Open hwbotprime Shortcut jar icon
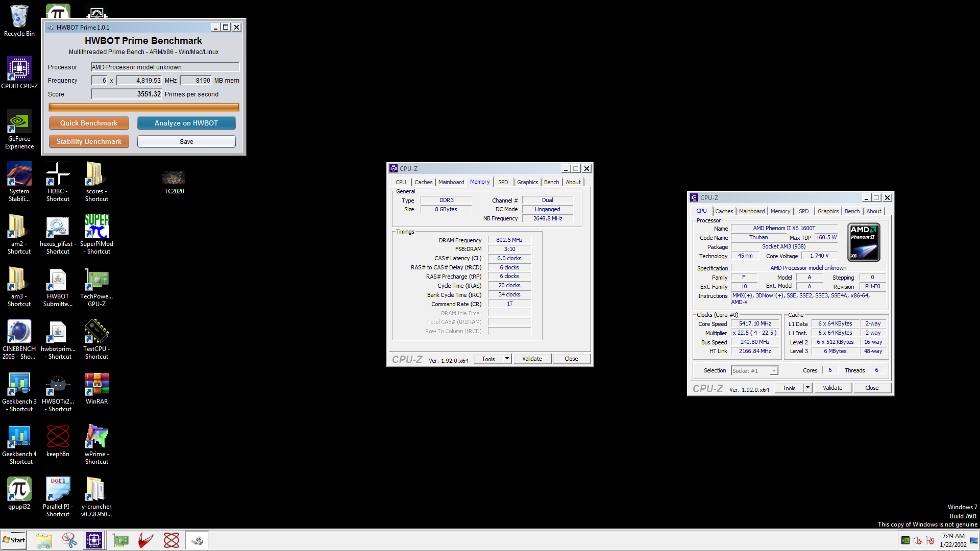The width and height of the screenshot is (980, 551). coord(58,339)
